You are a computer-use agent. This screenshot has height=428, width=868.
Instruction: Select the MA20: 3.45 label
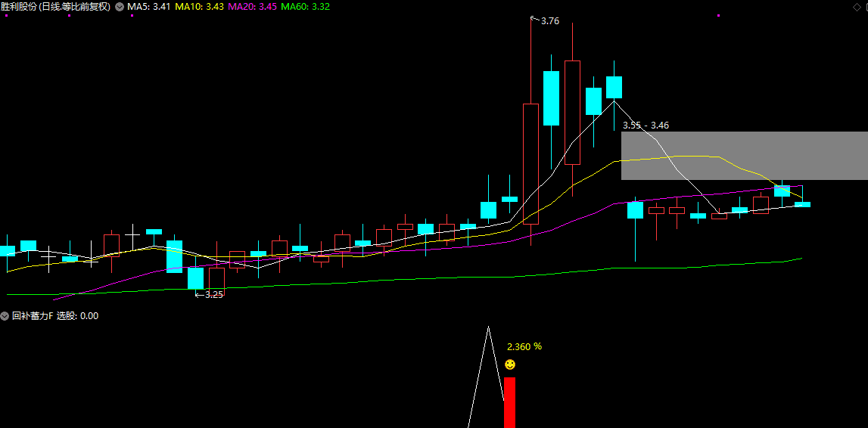coord(253,7)
